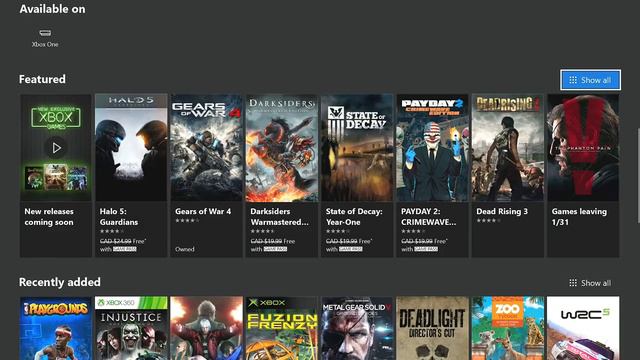
Task: Click the 'Available on' heading
Action: [52, 9]
